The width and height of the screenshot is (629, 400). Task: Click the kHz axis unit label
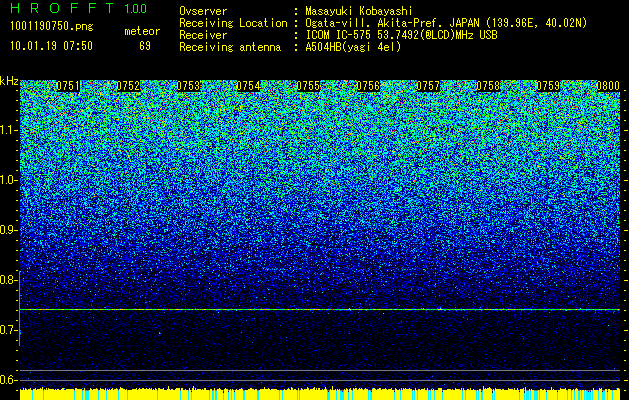point(9,81)
